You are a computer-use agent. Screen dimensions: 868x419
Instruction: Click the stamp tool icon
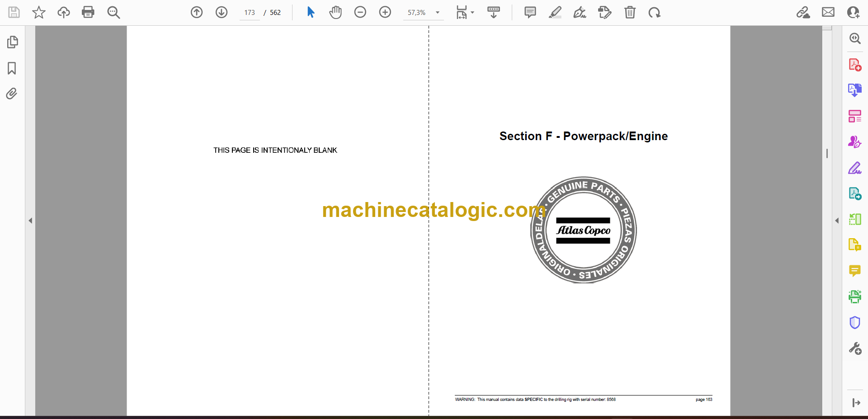click(605, 12)
